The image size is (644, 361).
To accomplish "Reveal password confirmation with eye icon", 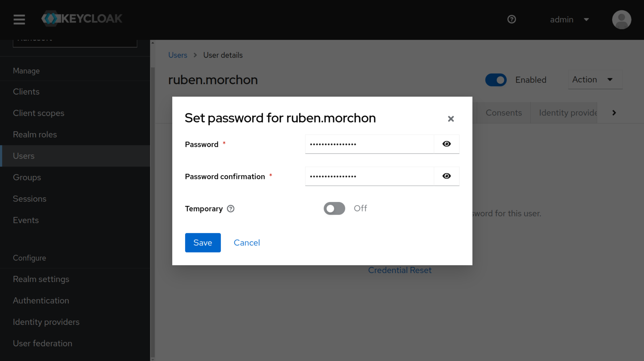I will coord(446,176).
